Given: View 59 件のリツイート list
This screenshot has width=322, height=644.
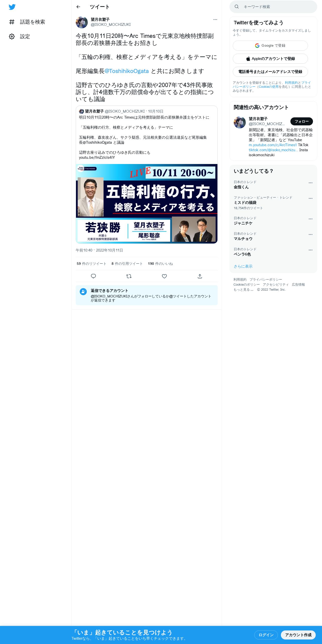Looking at the screenshot, I should tap(91, 264).
